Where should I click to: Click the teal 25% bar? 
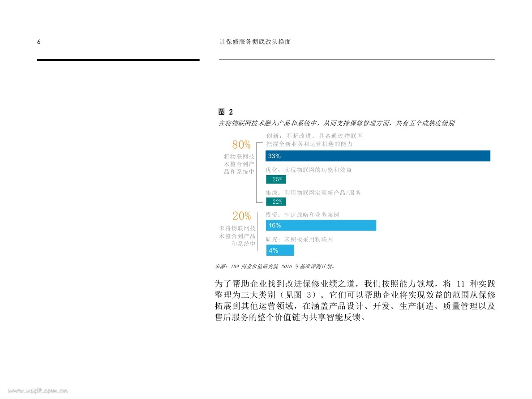coord(276,179)
